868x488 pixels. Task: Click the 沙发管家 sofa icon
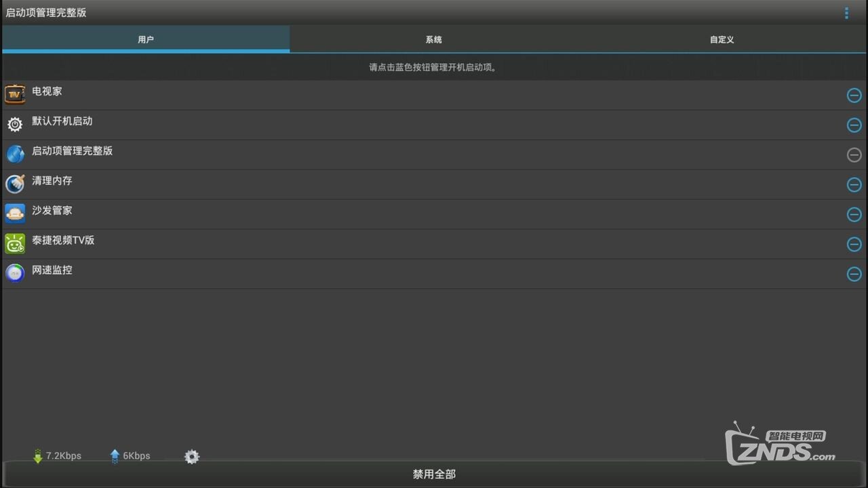[15, 213]
